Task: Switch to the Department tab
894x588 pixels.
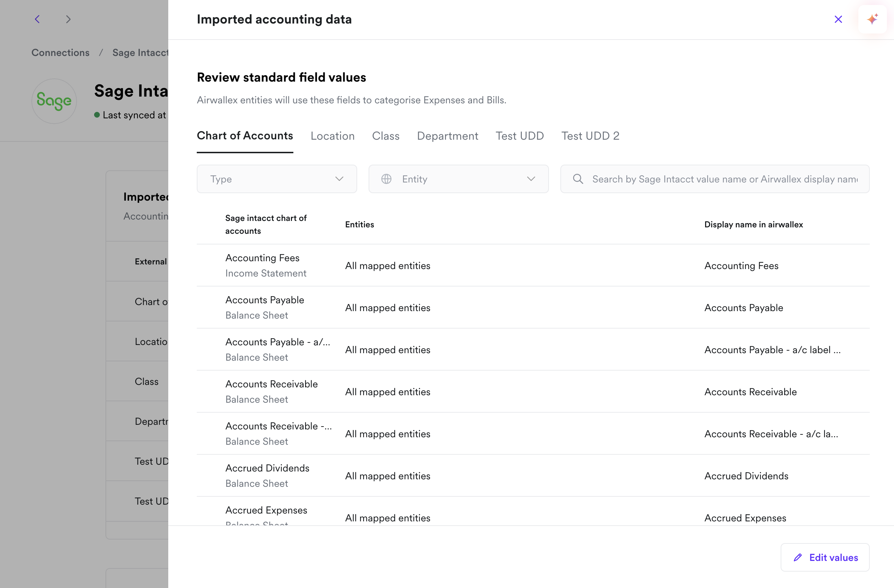Action: [x=447, y=135]
